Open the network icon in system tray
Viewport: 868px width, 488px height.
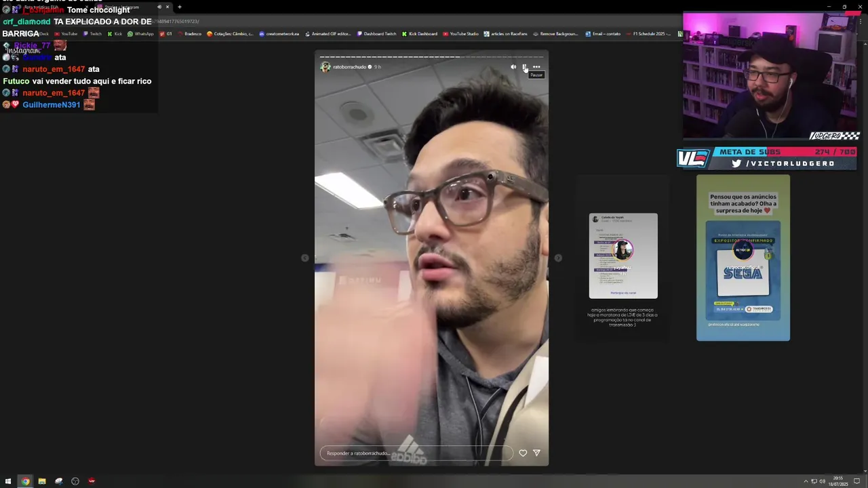(814, 481)
